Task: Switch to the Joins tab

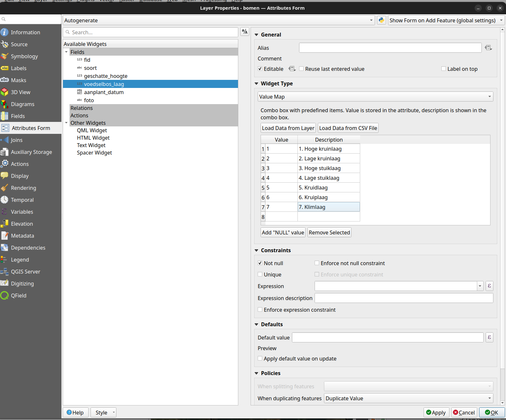Action: pos(16,140)
